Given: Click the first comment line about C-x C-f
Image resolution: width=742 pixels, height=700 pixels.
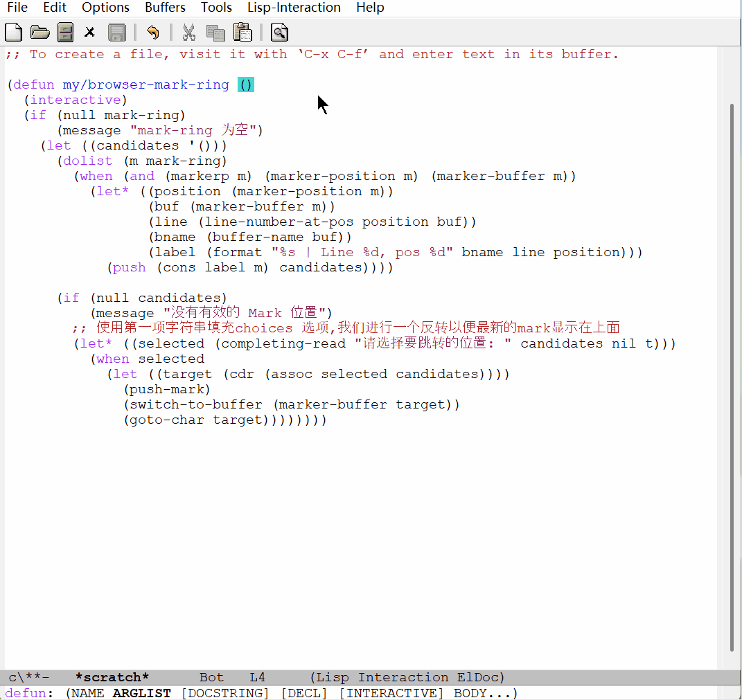Looking at the screenshot, I should (312, 54).
